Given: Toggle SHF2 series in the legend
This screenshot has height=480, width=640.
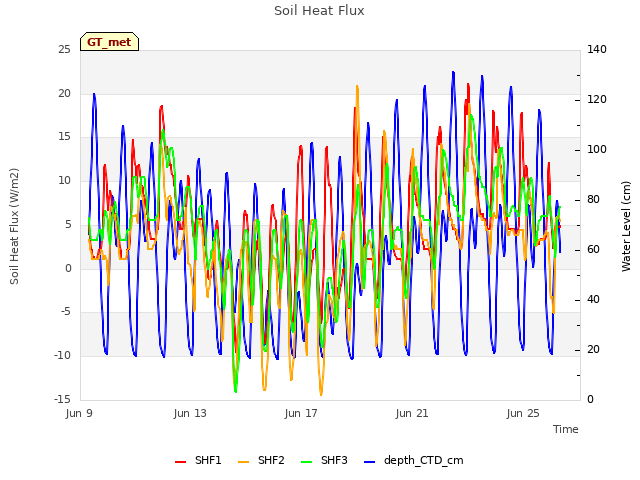Looking at the screenshot, I should pyautogui.click(x=261, y=460).
